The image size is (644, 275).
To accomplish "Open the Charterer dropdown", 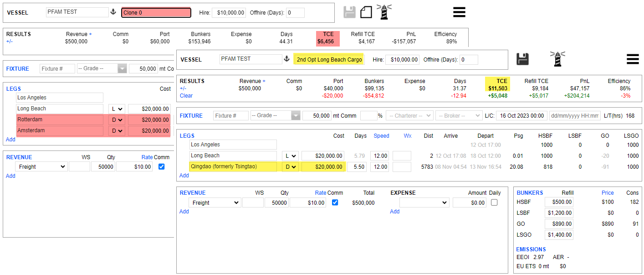I will pos(409,116).
